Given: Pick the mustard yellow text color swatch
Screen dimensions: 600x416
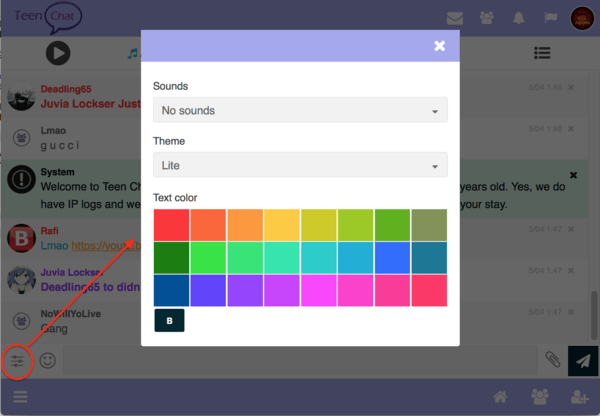Looking at the screenshot, I should click(319, 225).
